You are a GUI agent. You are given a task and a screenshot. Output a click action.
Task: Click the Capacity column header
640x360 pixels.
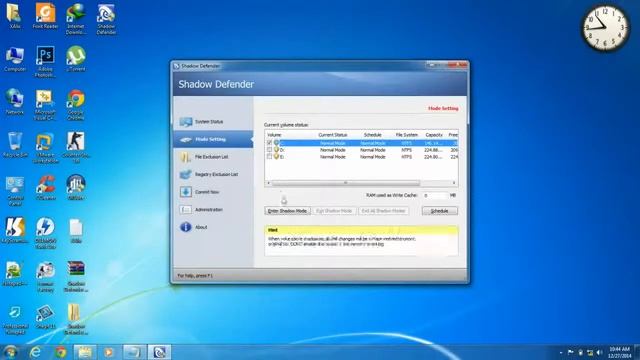pos(433,135)
